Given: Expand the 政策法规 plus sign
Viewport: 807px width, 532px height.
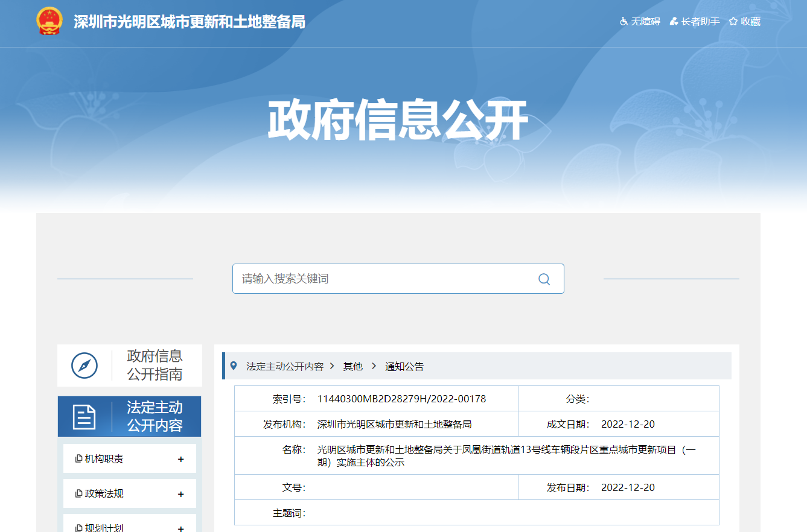Looking at the screenshot, I should coord(180,494).
